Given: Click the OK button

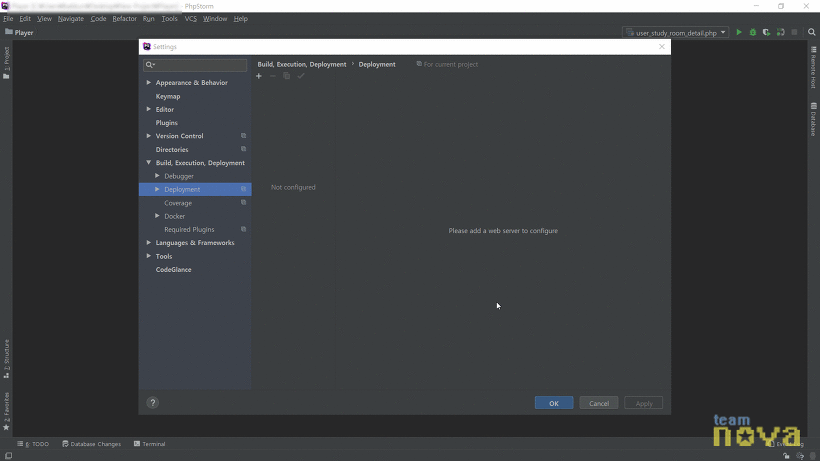Looking at the screenshot, I should pos(554,403).
